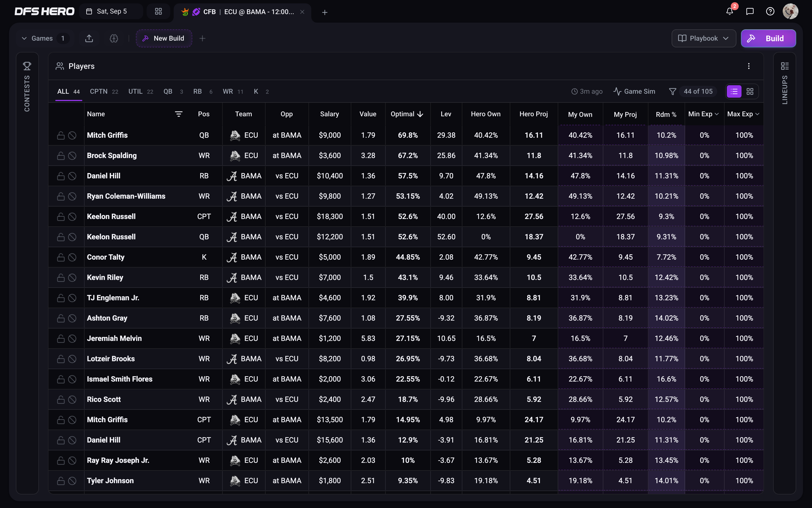Screen dimensions: 812x508
Task: Select the QB position tab
Action: point(173,91)
